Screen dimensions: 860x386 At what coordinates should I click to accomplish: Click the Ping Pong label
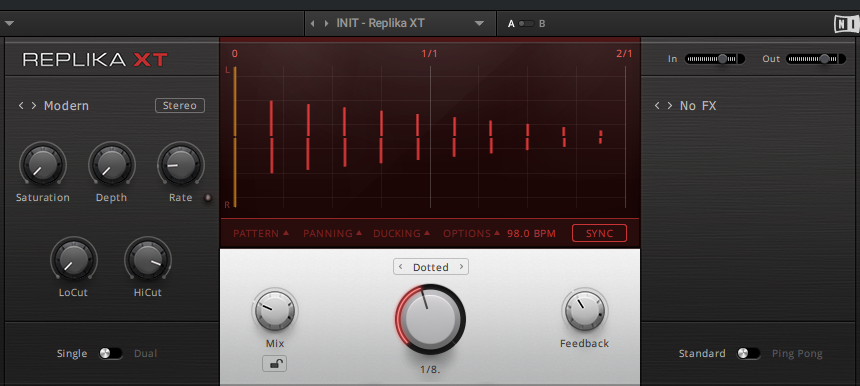coord(797,354)
